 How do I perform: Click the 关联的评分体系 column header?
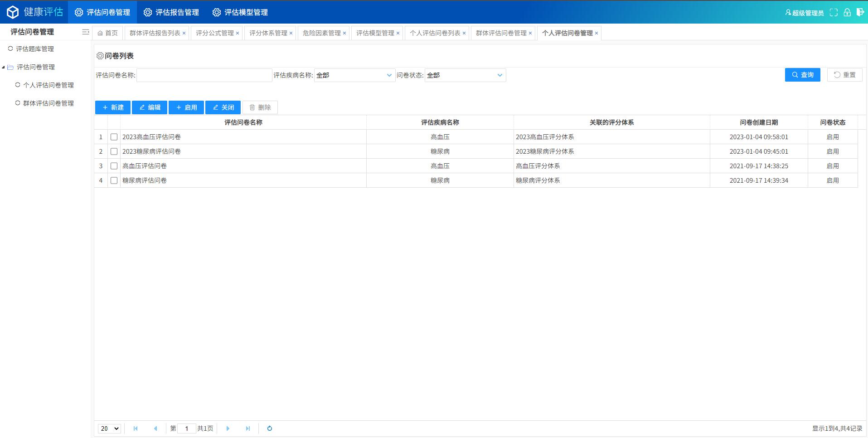[611, 122]
